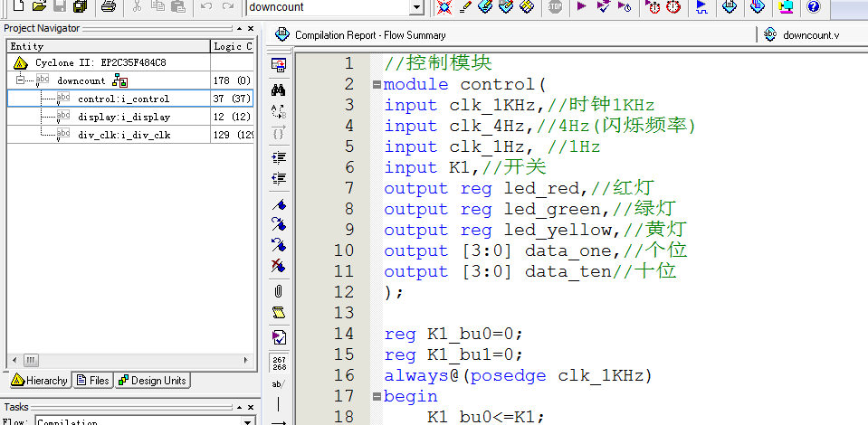Collapse the module control code block at line 2
Screen dimensions: 868x425
(377, 85)
